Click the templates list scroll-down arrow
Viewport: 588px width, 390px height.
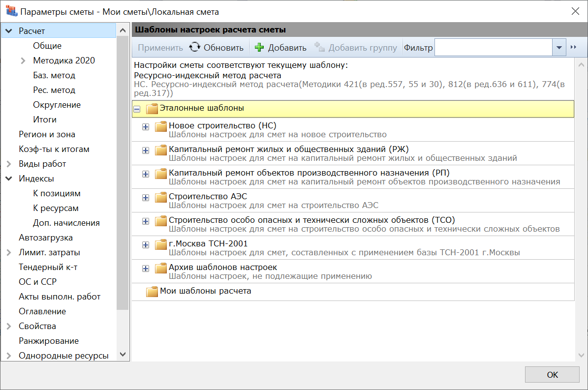click(581, 355)
